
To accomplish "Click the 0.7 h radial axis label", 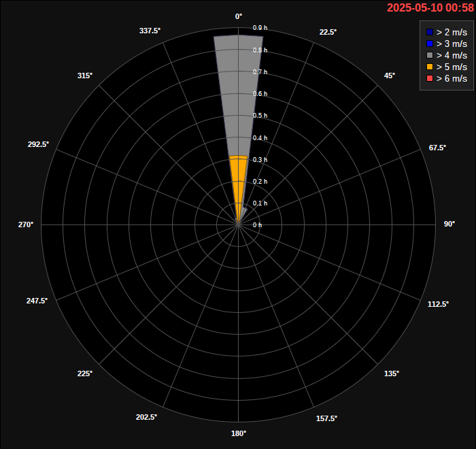I will tap(260, 72).
